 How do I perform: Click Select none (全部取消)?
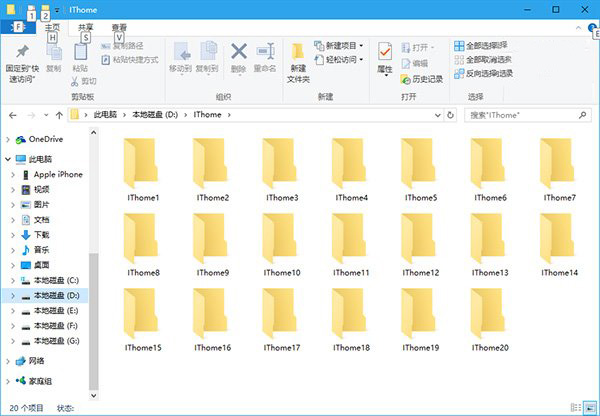[x=483, y=60]
